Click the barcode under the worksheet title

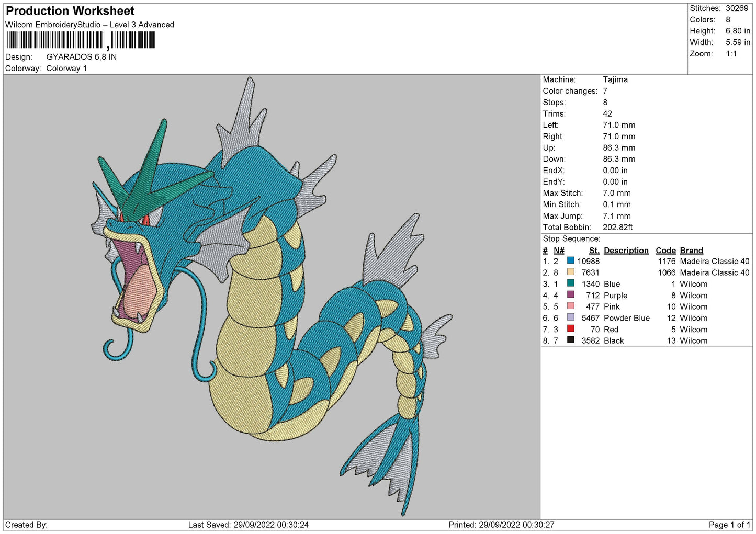(x=81, y=40)
